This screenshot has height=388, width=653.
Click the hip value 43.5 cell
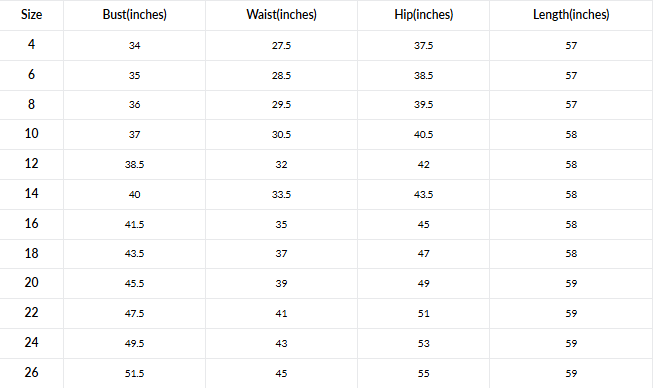click(x=424, y=194)
